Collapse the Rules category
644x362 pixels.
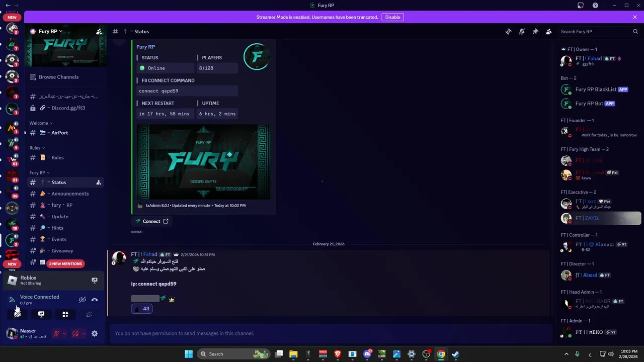[x=37, y=148]
